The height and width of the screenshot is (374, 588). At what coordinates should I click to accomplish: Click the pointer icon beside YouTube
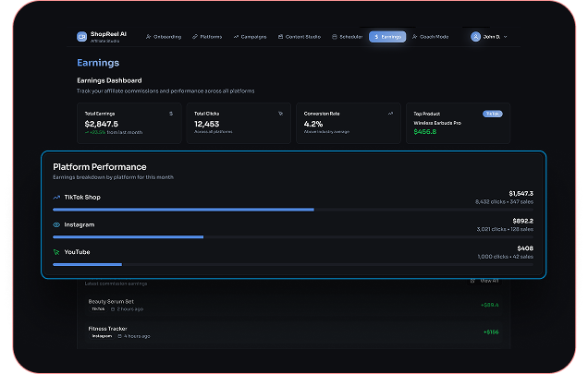point(56,252)
